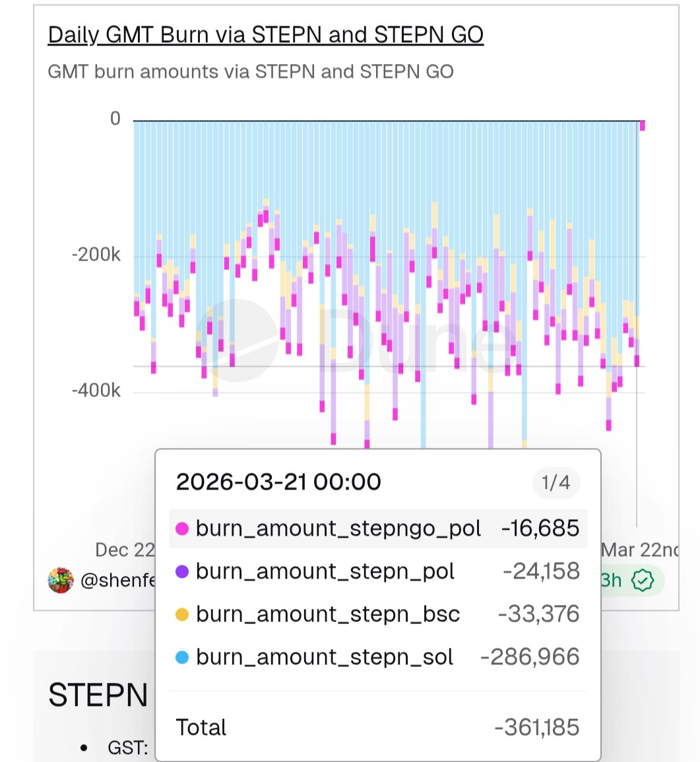The height and width of the screenshot is (762, 700).
Task: Click the tooltip date 2026-03-21 00:00
Action: pyautogui.click(x=278, y=482)
